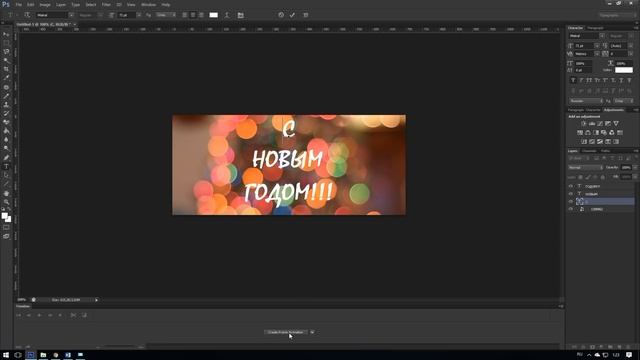Click the status bar arrow flyout
Viewport: 640px width, 360px height.
point(96,300)
